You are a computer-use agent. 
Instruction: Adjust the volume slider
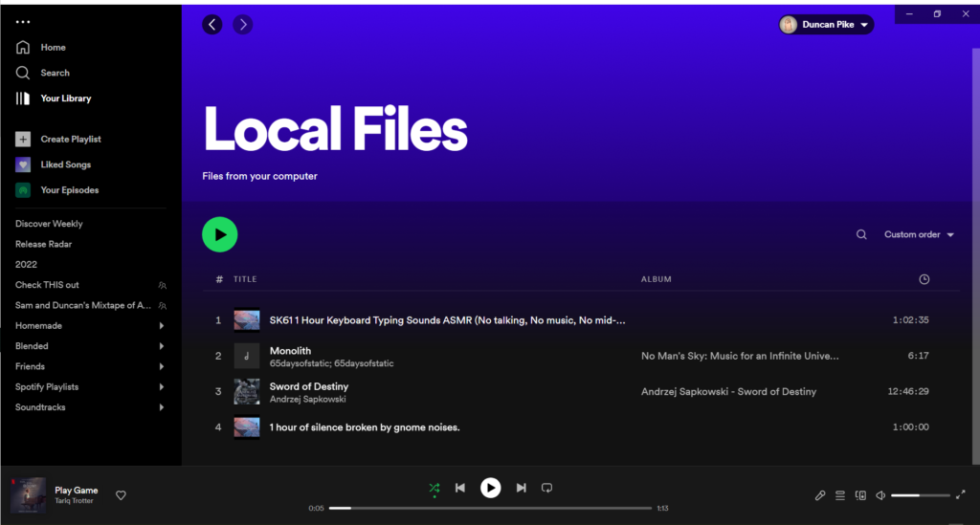920,495
